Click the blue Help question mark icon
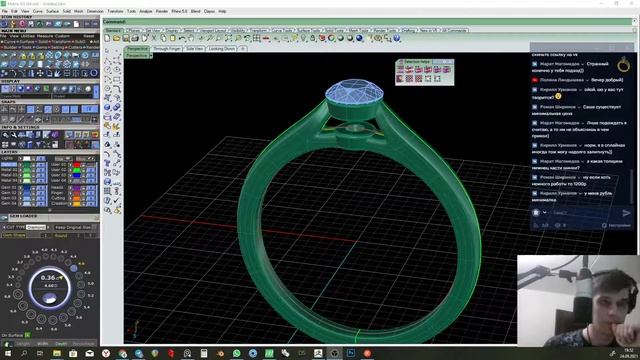 pos(397,38)
